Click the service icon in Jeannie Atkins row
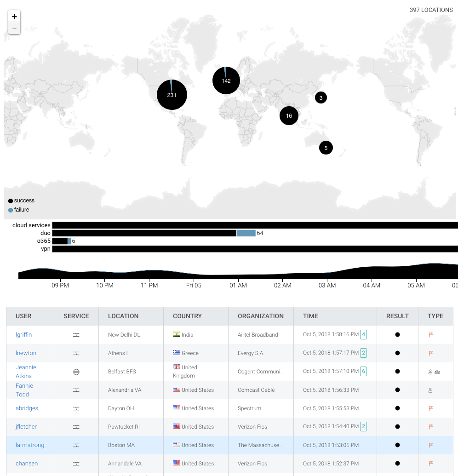Image resolution: width=458 pixels, height=476 pixels. (76, 372)
